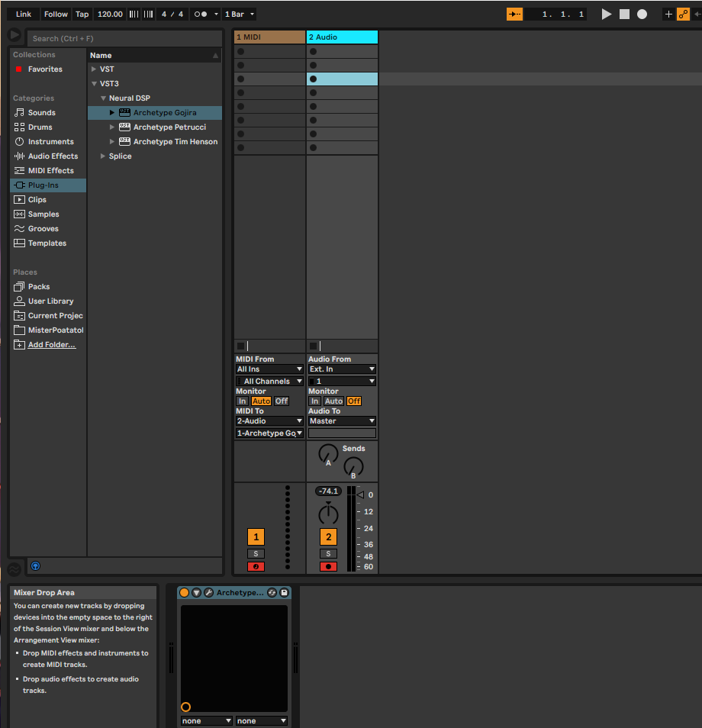702x728 pixels.
Task: Open the MIDI Effects category
Action: (x=50, y=170)
